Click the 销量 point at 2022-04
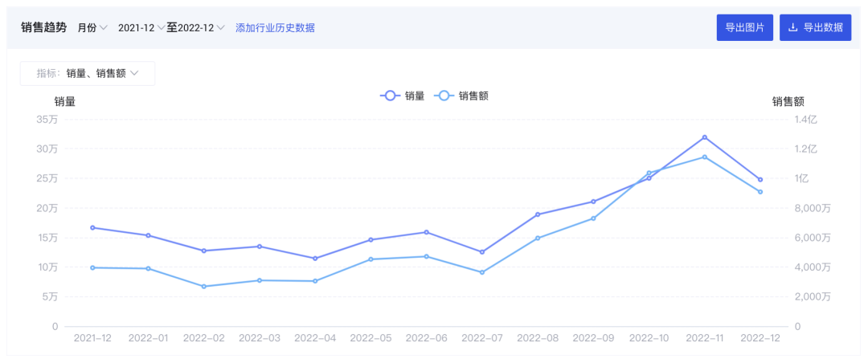 315,259
